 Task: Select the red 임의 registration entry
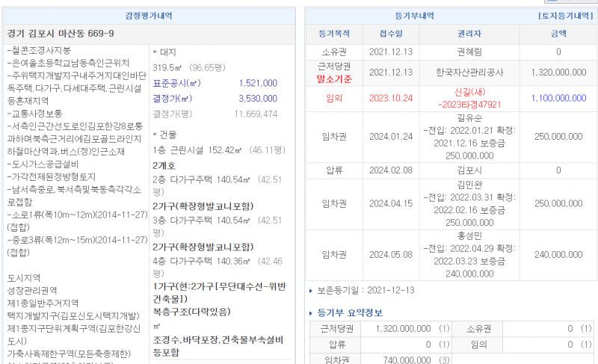pyautogui.click(x=334, y=98)
